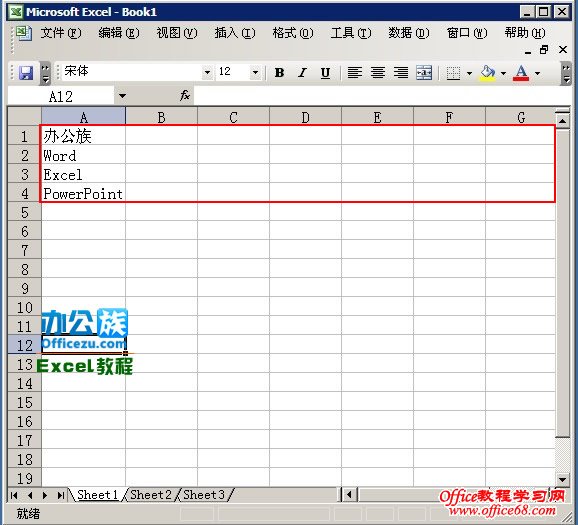Select column A header
578x525 pixels.
coord(83,117)
